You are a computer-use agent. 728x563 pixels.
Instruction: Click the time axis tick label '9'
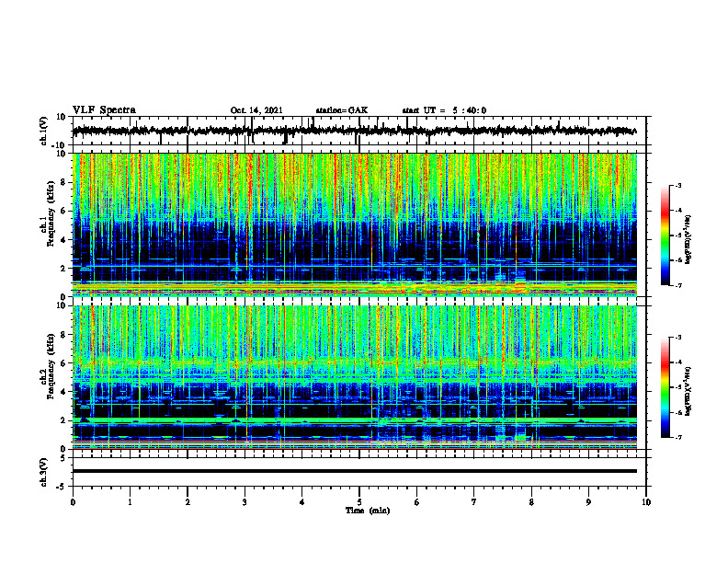click(588, 502)
